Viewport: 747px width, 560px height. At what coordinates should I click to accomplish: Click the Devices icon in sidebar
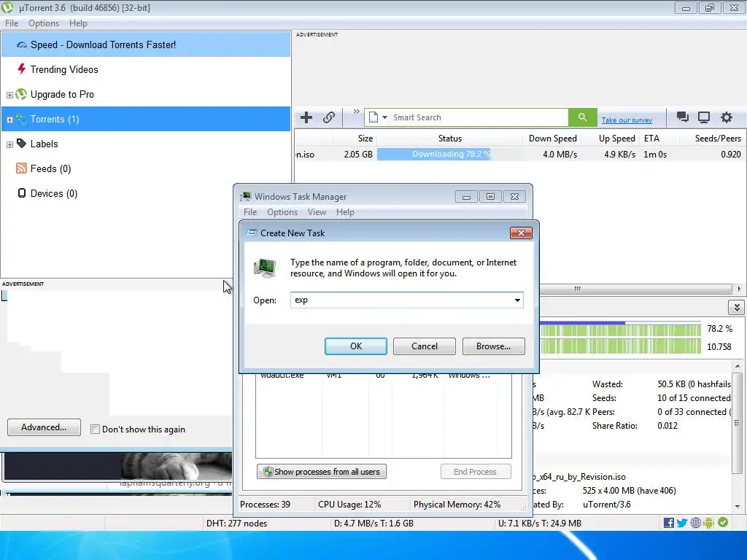coord(21,192)
